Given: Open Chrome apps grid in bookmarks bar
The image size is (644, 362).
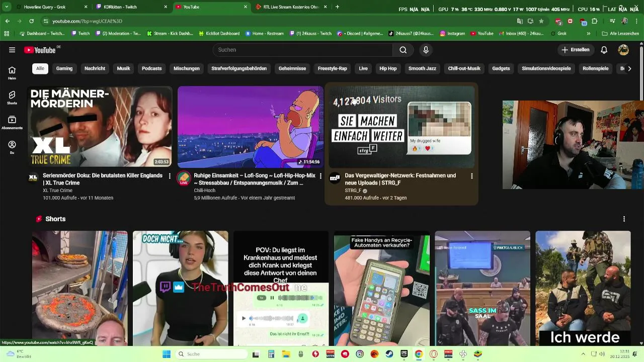Looking at the screenshot, I should (7, 34).
